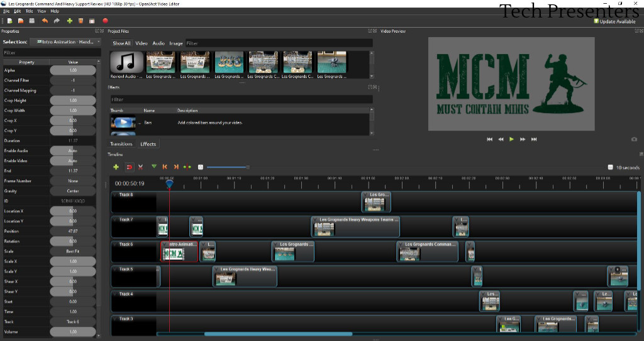Click the Project Files filter field
Image resolution: width=644 pixels, height=341 pixels.
pyautogui.click(x=279, y=43)
